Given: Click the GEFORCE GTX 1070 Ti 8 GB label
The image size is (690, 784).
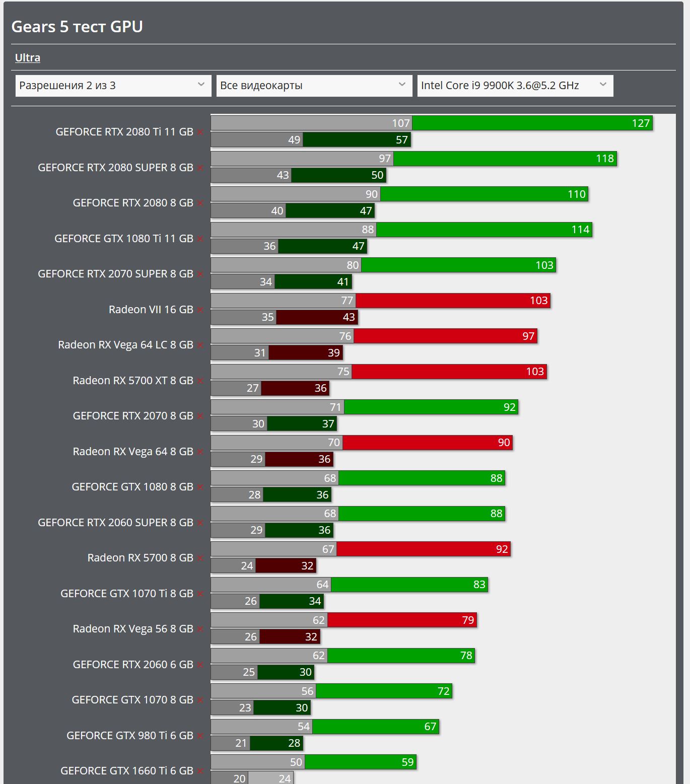Looking at the screenshot, I should point(126,594).
